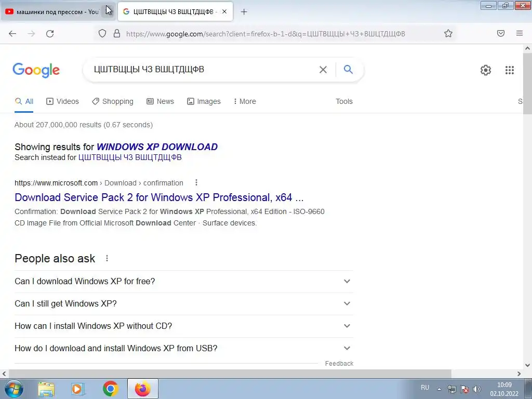
Task: Click the blue magnifier search button
Action: (348, 69)
